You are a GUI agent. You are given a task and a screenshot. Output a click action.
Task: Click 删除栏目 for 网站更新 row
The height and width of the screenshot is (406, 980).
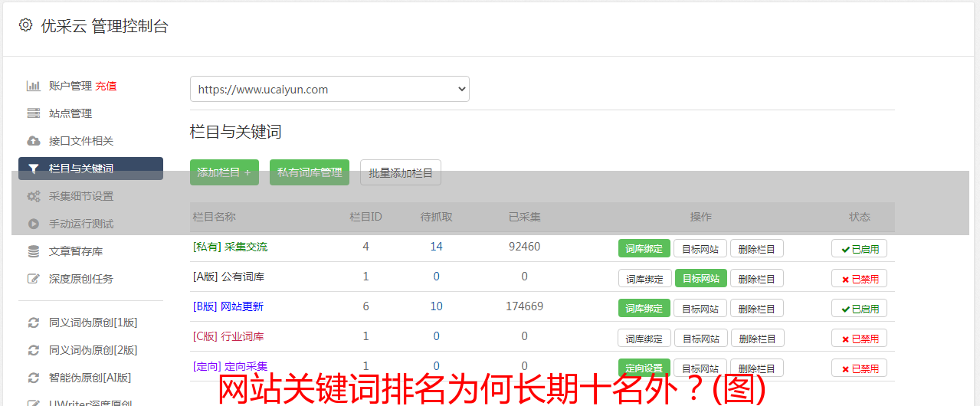pos(757,308)
